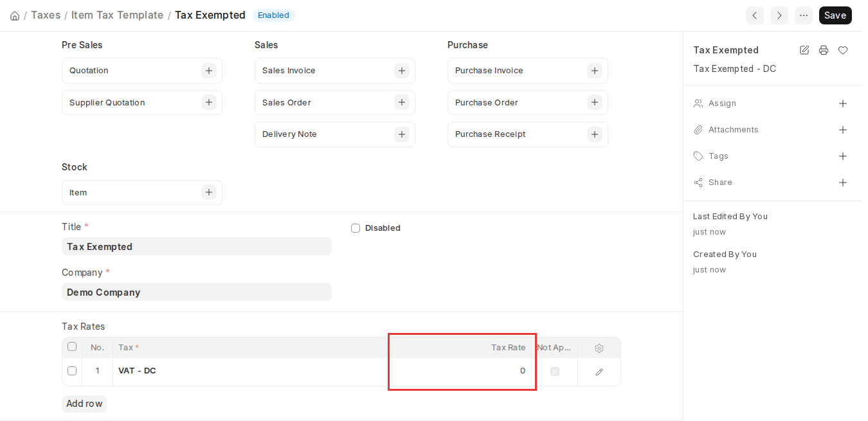
Task: Open the Supplier Quotation connection
Action: 107,103
